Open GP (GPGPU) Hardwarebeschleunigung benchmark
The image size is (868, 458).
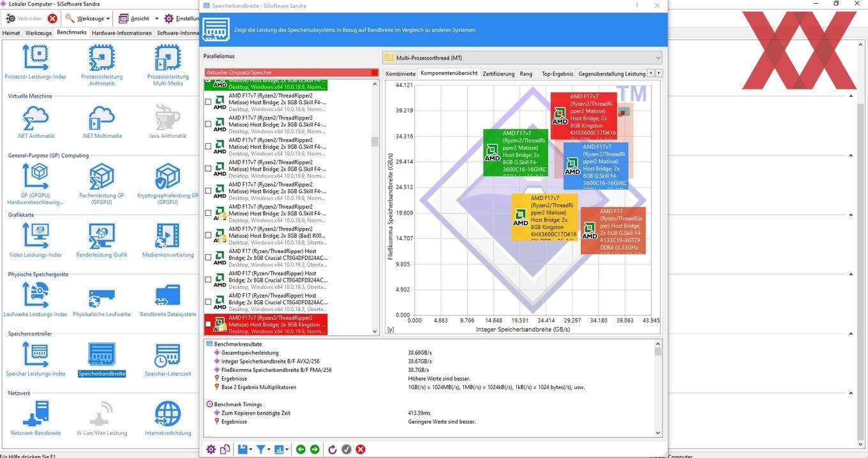coord(35,184)
